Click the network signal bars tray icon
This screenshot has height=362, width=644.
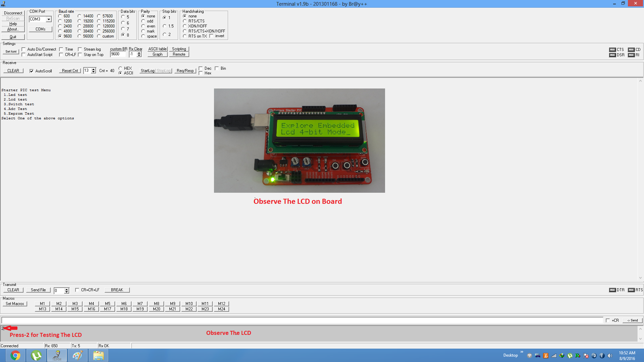(554, 356)
